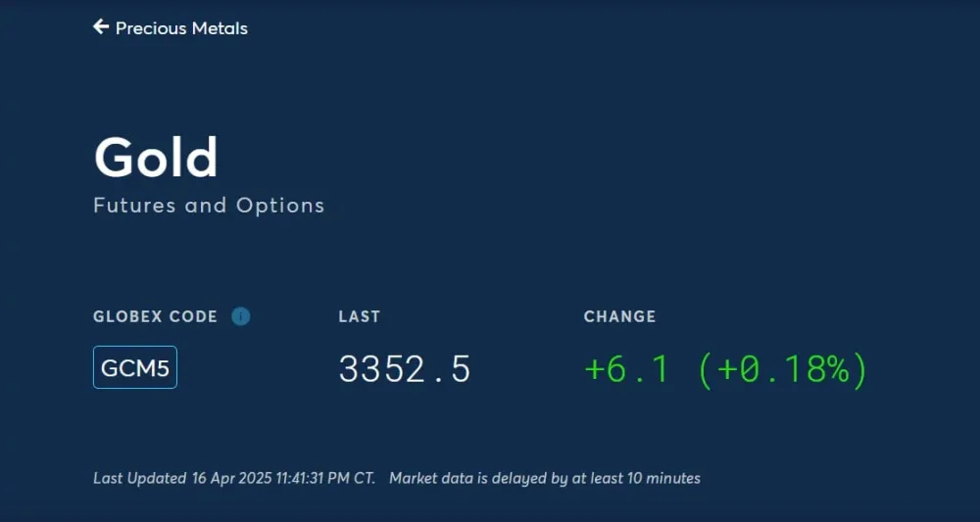980x522 pixels.
Task: Select the last price 3352.5
Action: click(x=405, y=369)
